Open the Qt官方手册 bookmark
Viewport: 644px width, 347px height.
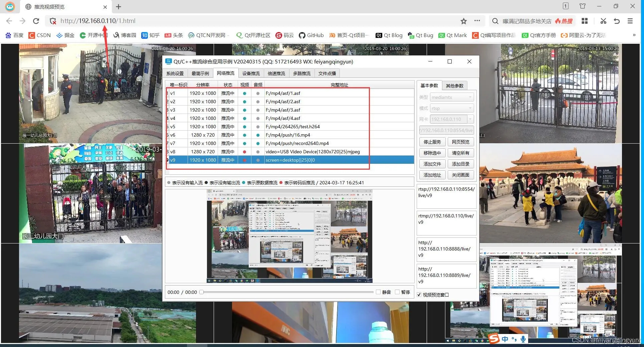click(x=538, y=35)
